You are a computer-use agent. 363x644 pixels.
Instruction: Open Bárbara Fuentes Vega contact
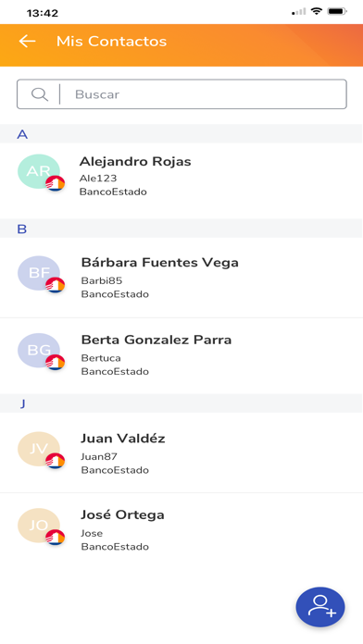point(181,278)
